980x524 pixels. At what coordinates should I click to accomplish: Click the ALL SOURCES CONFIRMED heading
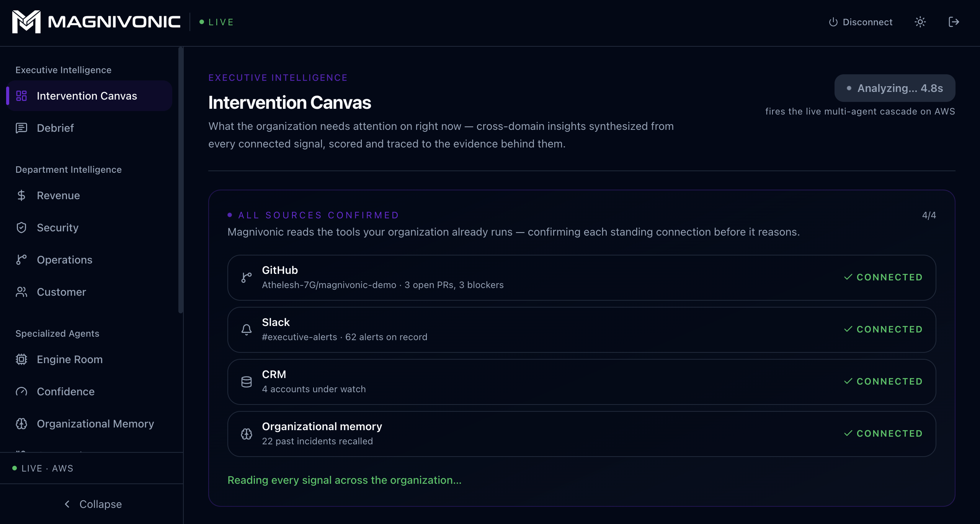318,215
